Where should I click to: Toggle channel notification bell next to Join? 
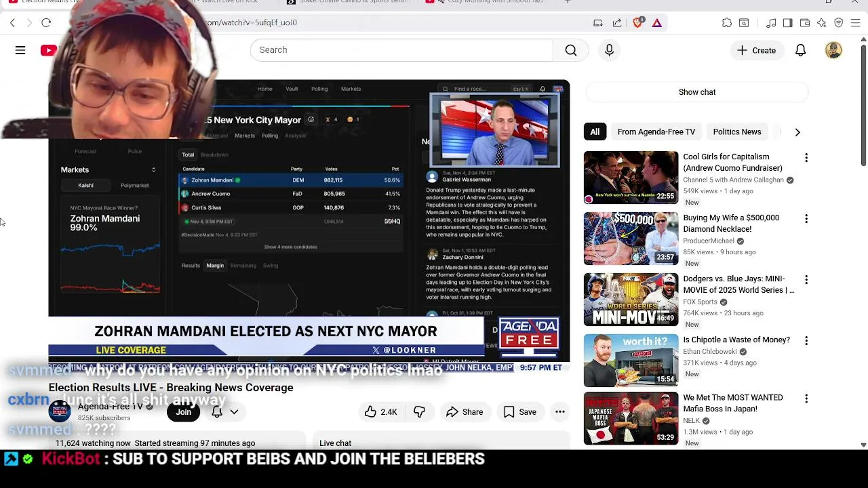tap(217, 412)
